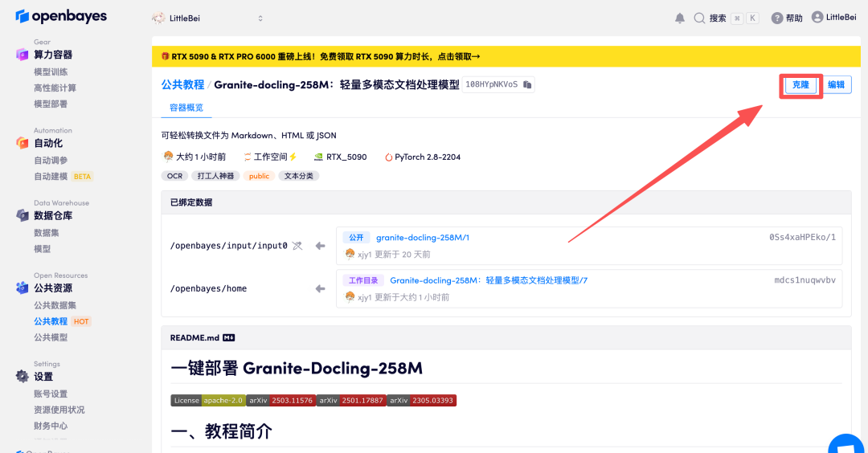Click the 公开 badge on dataset row
868x453 pixels.
[356, 237]
